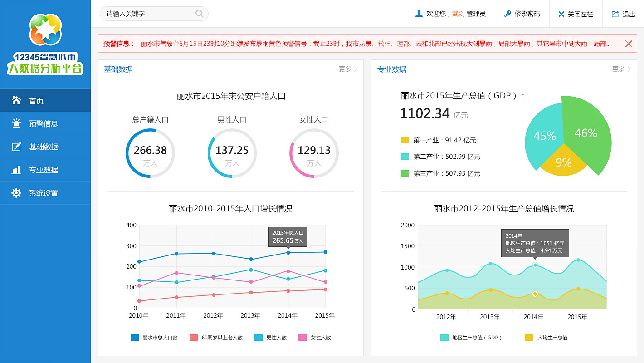Select 专业数据 in the sidebar menu
The width and height of the screenshot is (644, 363).
(45, 170)
